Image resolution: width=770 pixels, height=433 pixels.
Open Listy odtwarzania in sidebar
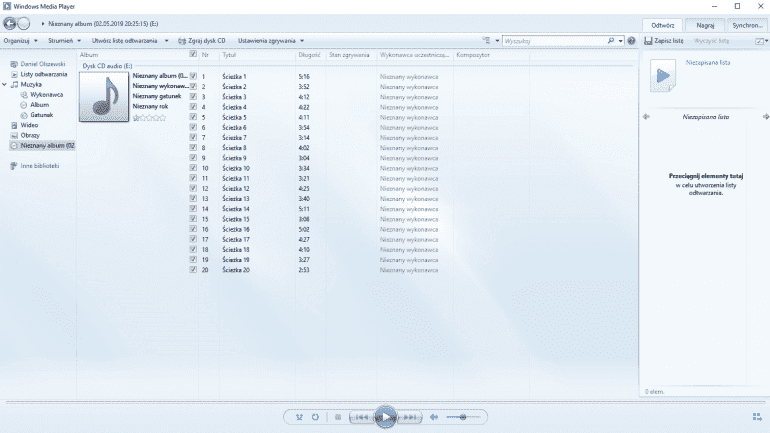[x=44, y=74]
